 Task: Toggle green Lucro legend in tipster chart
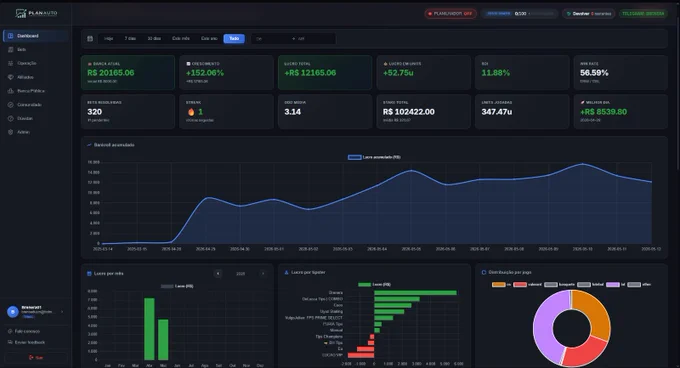tap(374, 285)
